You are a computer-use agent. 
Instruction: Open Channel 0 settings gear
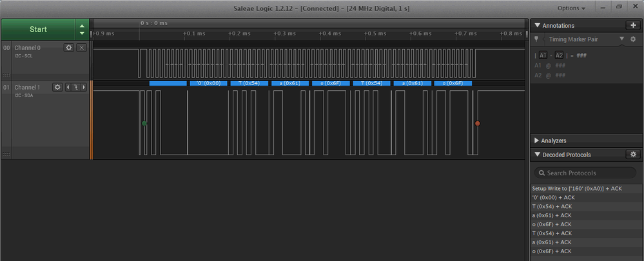[69, 48]
